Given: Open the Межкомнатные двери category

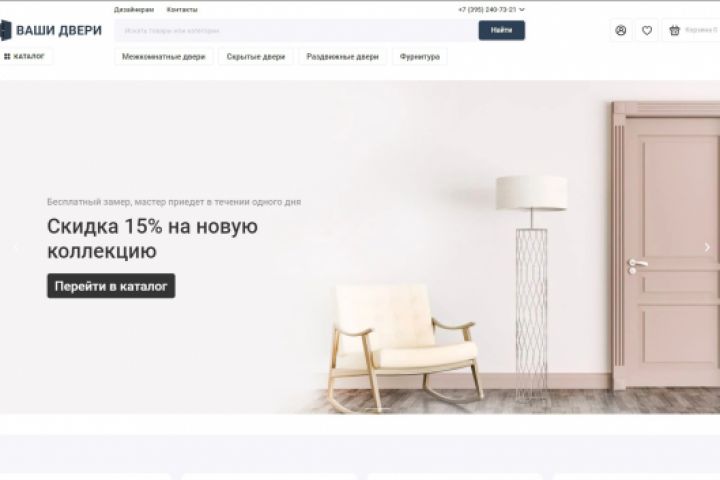Looking at the screenshot, I should [x=163, y=56].
